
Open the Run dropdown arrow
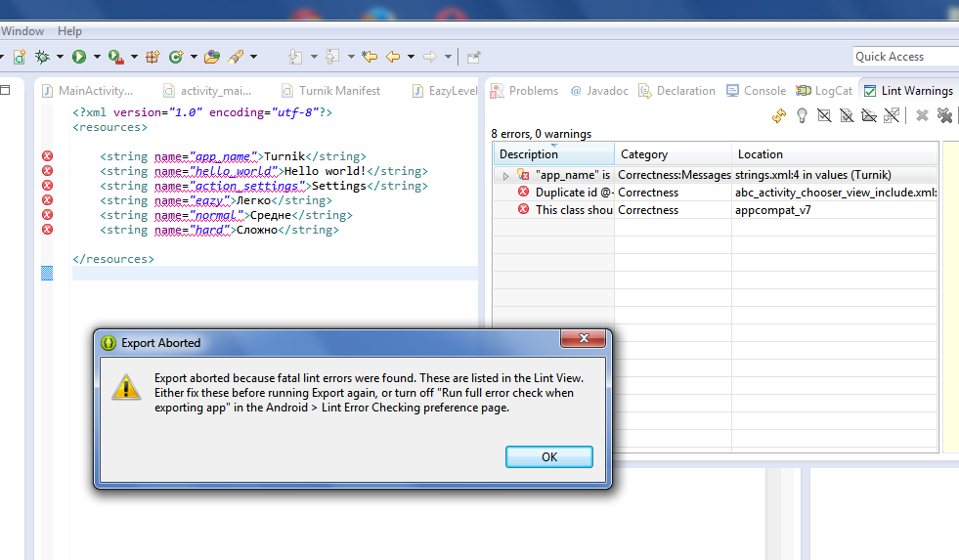coord(97,57)
